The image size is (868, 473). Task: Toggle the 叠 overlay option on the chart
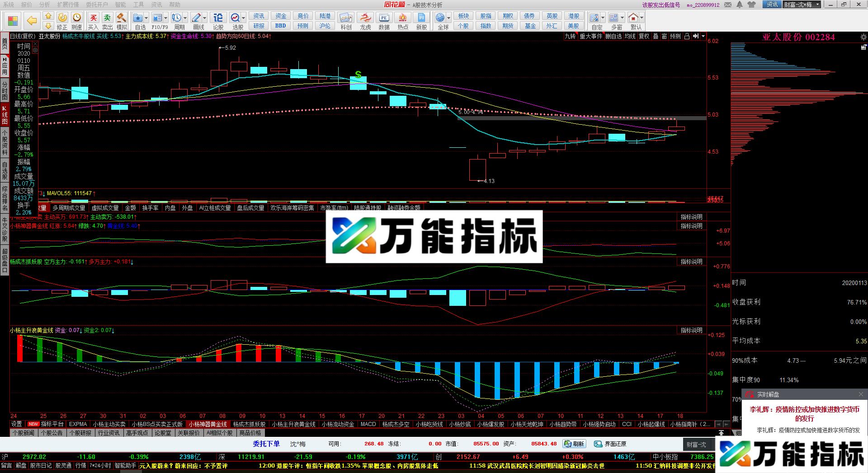point(656,37)
